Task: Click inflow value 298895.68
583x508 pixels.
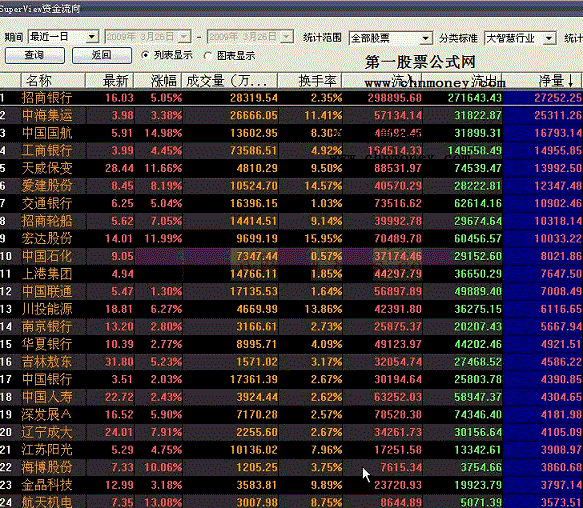Action: click(394, 98)
